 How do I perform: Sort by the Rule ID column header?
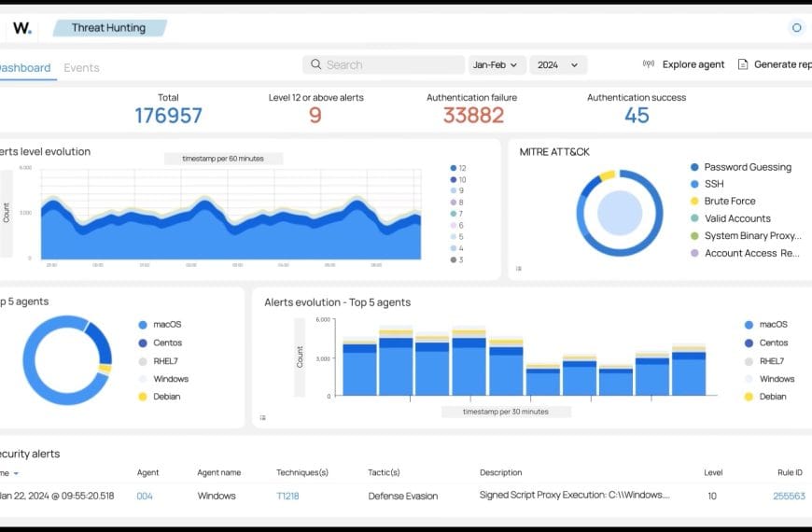pyautogui.click(x=790, y=472)
